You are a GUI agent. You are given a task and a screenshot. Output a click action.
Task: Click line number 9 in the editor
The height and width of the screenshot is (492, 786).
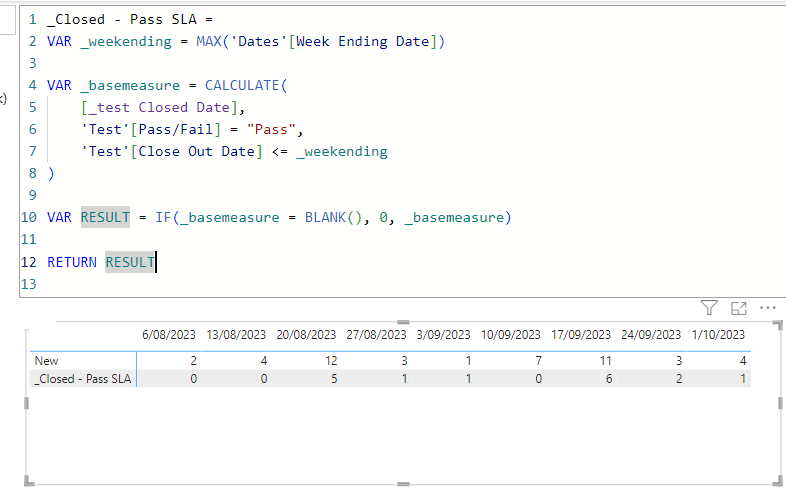pyautogui.click(x=33, y=195)
